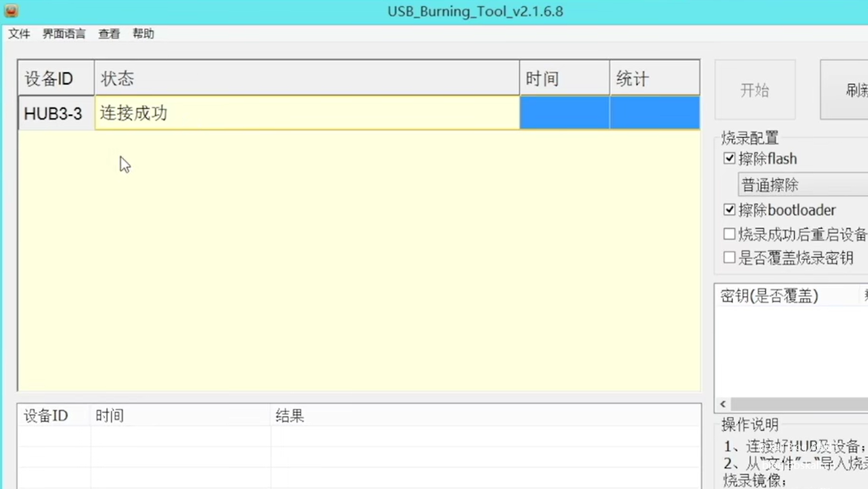This screenshot has height=489, width=868.
Task: Uncheck the 擦除flash checkbox
Action: click(729, 158)
